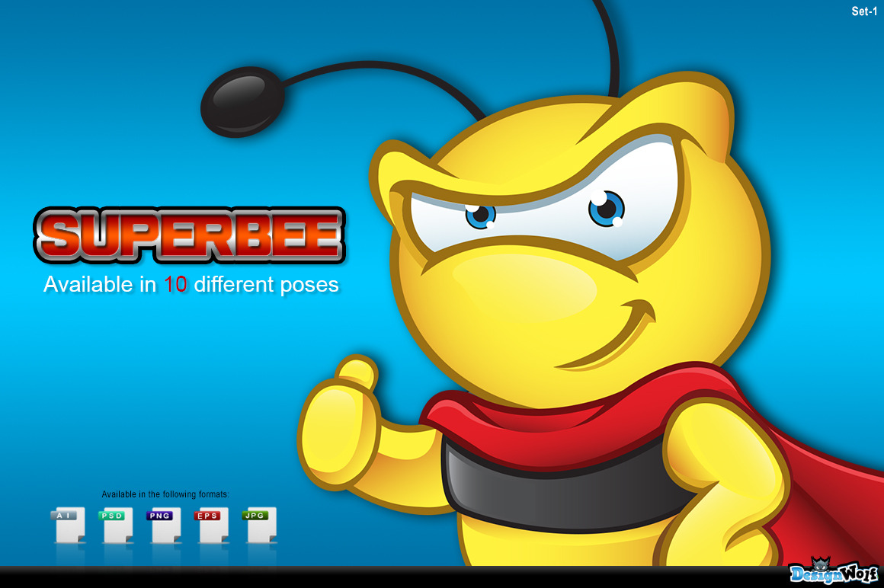Click the bee's right blue eye
Screen dimensions: 884x588
pos(606,209)
